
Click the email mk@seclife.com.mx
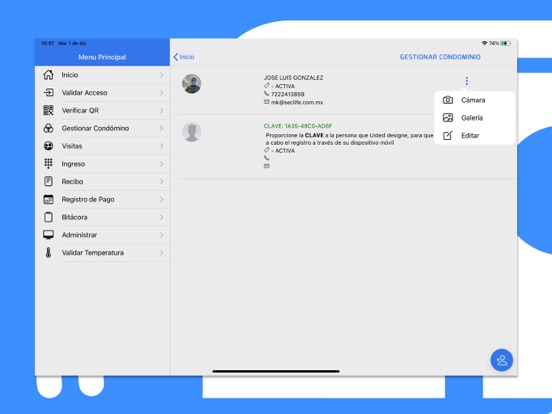coord(297,102)
